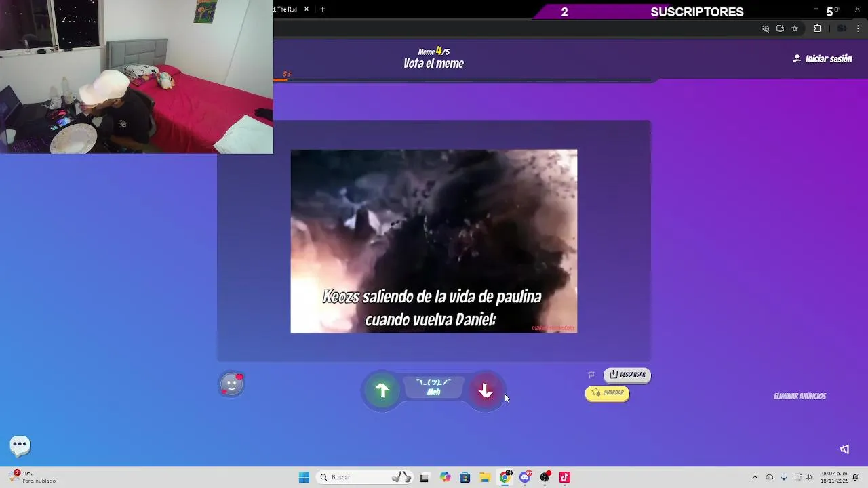The width and height of the screenshot is (868, 488).
Task: Toggle the sound speaker icon at bottom right
Action: click(845, 449)
